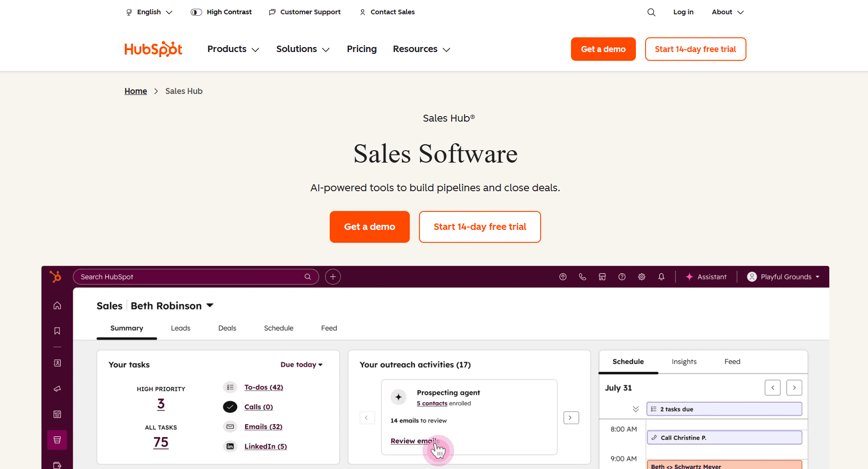Expand the Solutions menu
The image size is (868, 469).
click(x=303, y=49)
